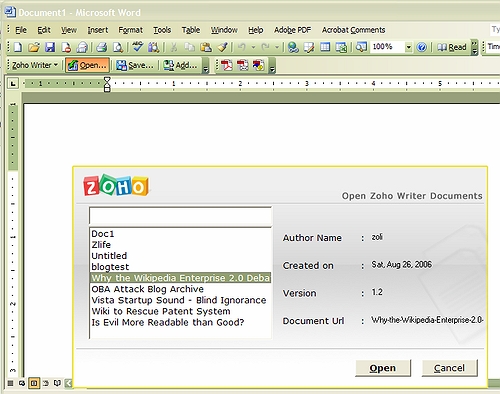Print with the printer icon

click(x=102, y=47)
